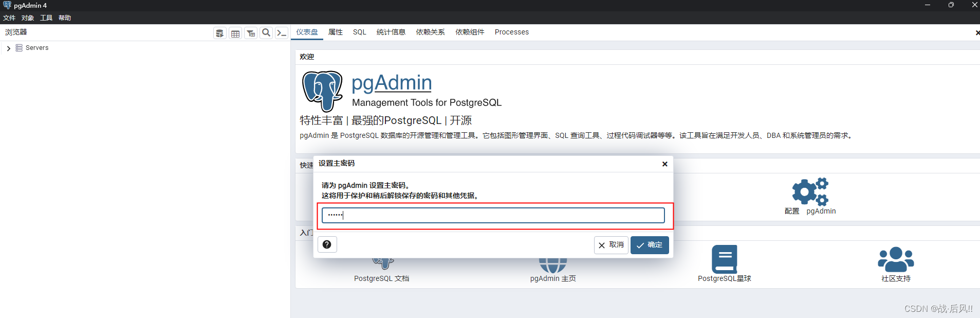The height and width of the screenshot is (318, 980).
Task: Focus the master password input field
Action: pyautogui.click(x=493, y=215)
